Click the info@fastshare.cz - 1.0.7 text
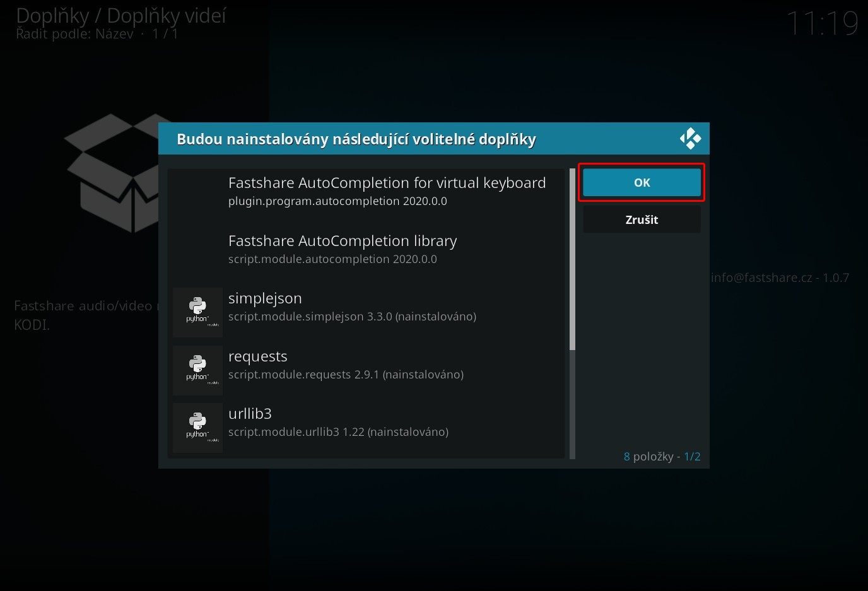The image size is (868, 591). point(780,278)
